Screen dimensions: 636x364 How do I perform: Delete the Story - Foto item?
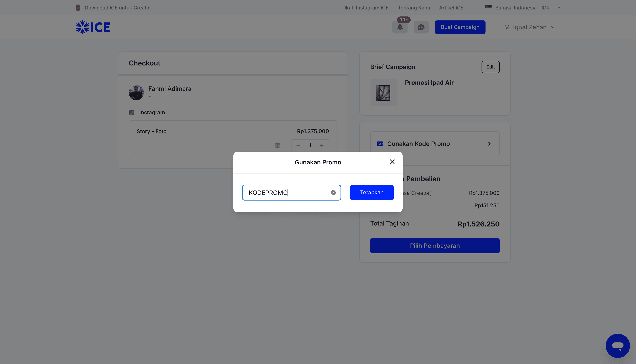pos(277,145)
